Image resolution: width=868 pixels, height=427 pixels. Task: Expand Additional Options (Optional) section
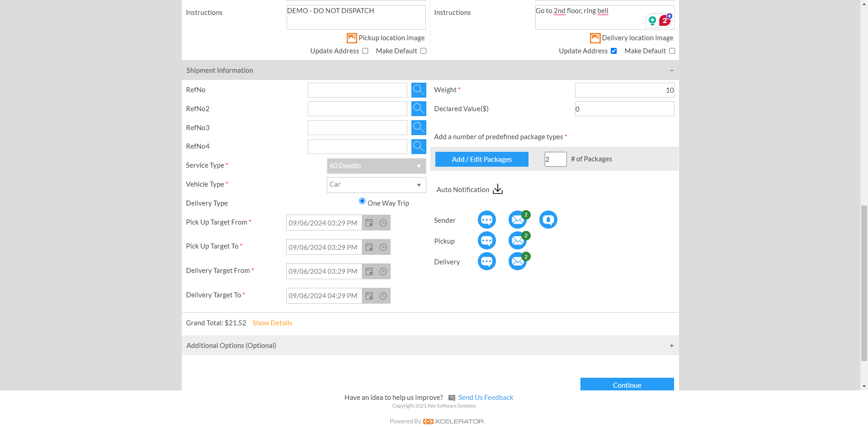coord(672,346)
